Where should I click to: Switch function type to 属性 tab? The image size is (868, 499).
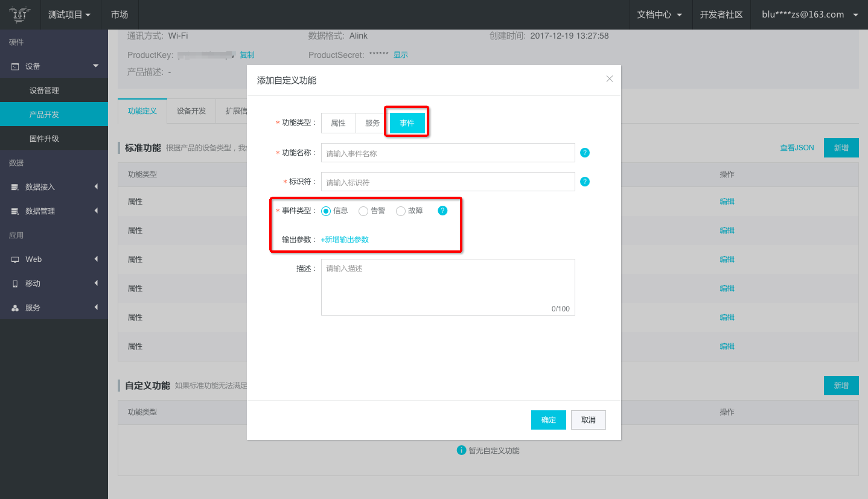click(338, 123)
